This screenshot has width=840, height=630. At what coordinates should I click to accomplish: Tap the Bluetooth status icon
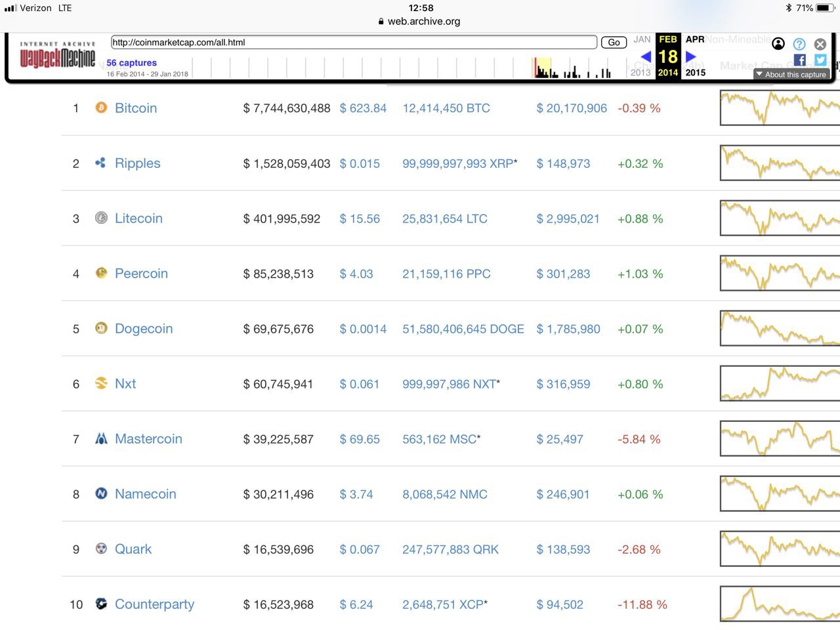click(789, 8)
